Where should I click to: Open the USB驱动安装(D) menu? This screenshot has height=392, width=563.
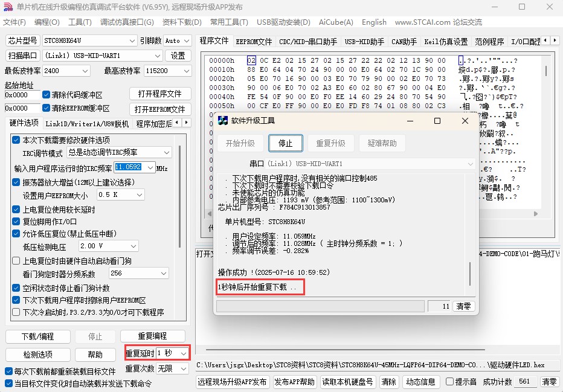(x=283, y=22)
